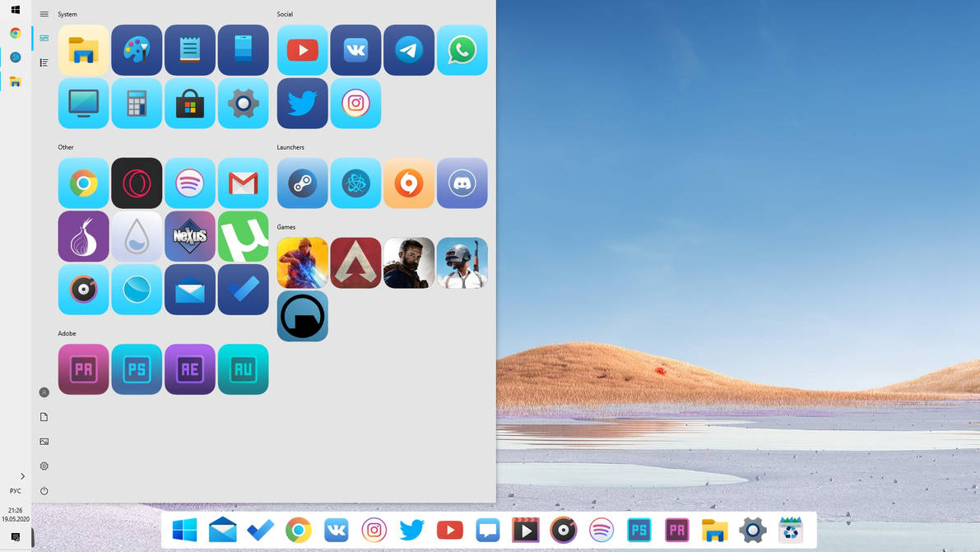This screenshot has width=980, height=552.
Task: Open the Messages chat bubble in dock
Action: tap(487, 531)
